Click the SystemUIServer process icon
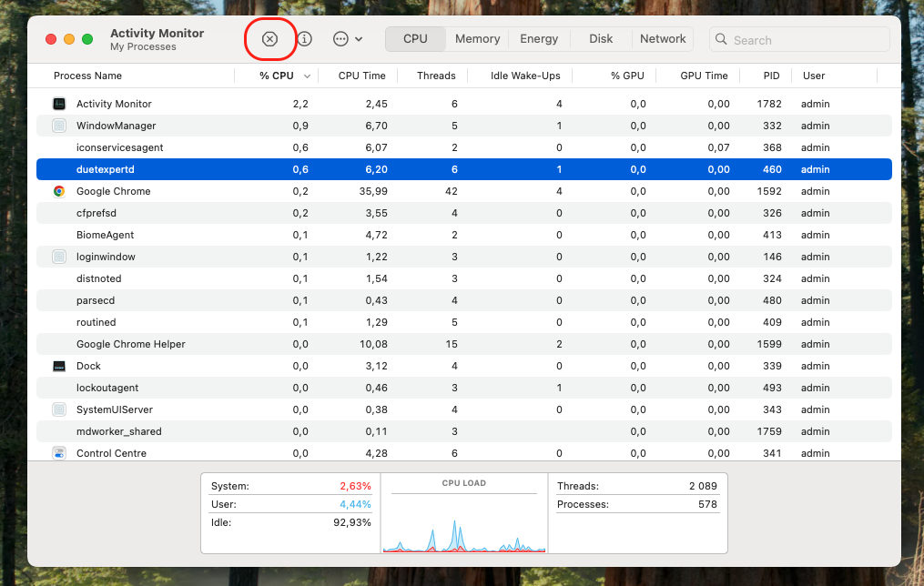This screenshot has height=586, width=924. point(59,409)
